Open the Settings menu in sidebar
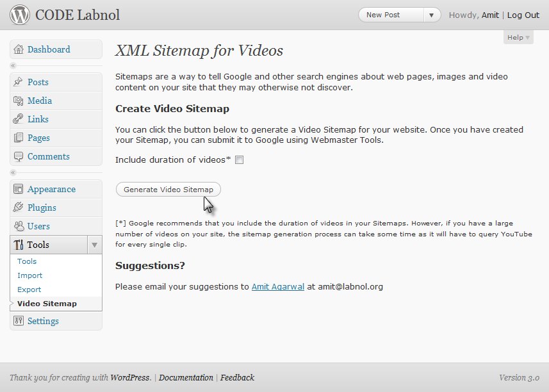549x392 pixels. (43, 321)
